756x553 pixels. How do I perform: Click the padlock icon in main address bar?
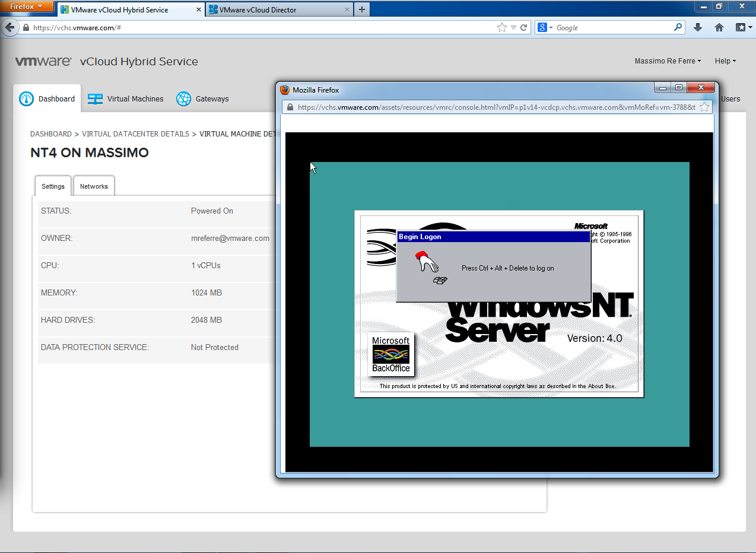[x=26, y=28]
